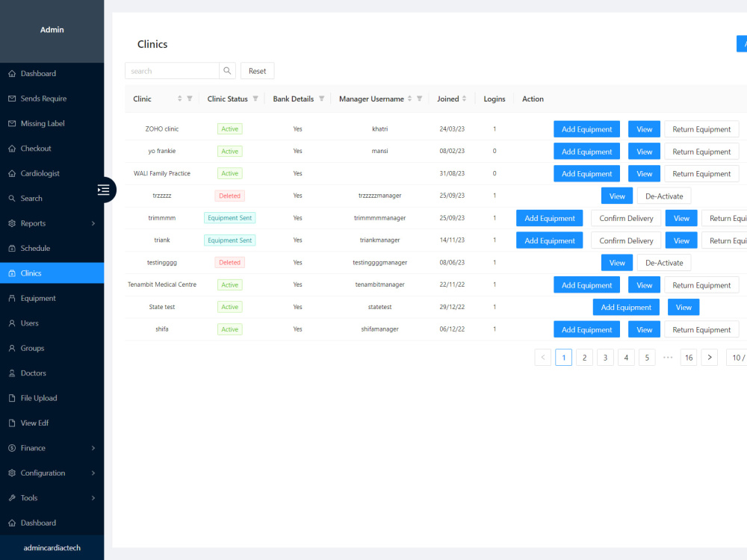Sort by Manager Username arrows
Screen dimensions: 747x560
coord(409,99)
